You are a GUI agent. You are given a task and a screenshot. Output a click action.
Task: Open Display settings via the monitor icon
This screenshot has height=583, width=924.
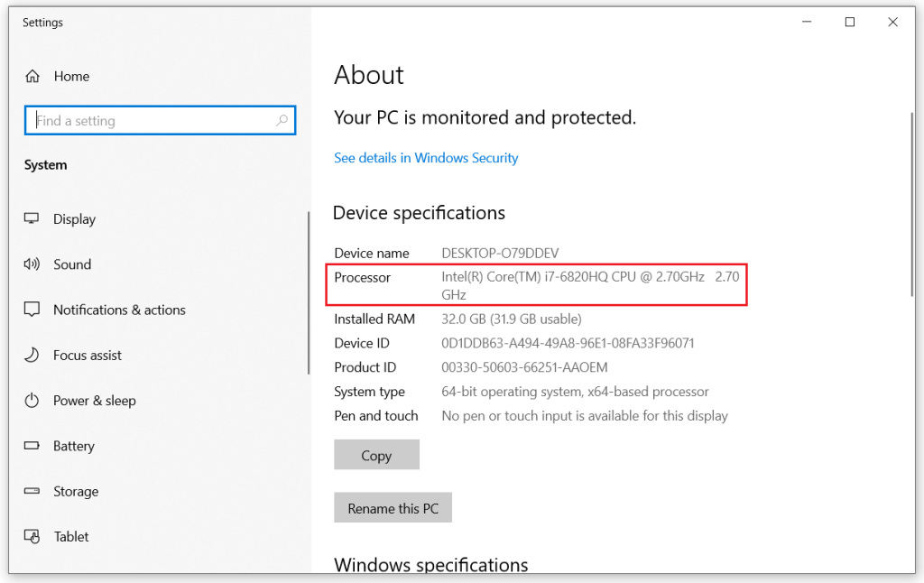(32, 218)
